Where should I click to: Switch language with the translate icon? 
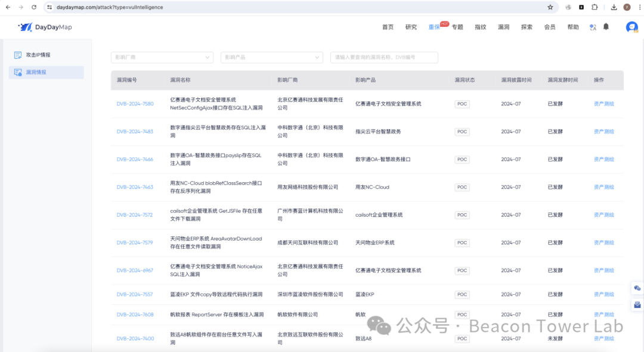point(593,27)
